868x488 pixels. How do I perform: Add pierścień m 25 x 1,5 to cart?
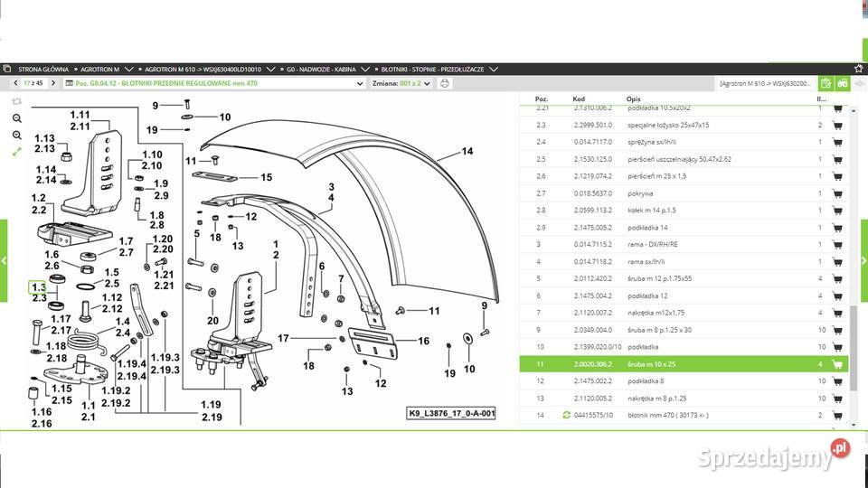pos(837,176)
